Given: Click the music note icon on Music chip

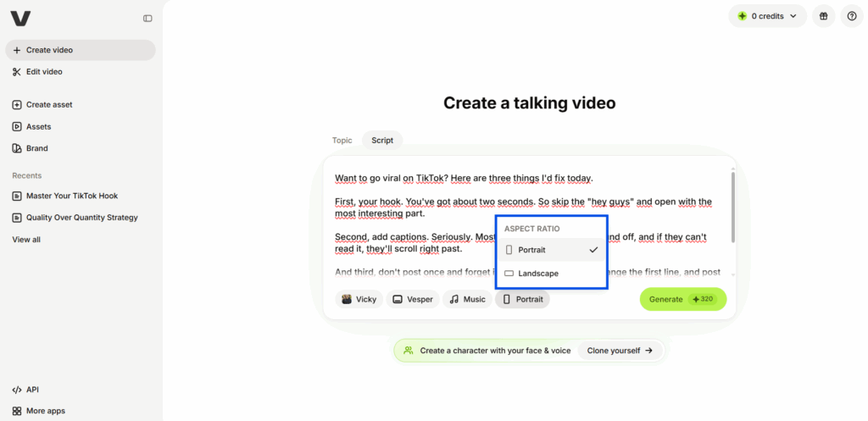Looking at the screenshot, I should click(454, 299).
